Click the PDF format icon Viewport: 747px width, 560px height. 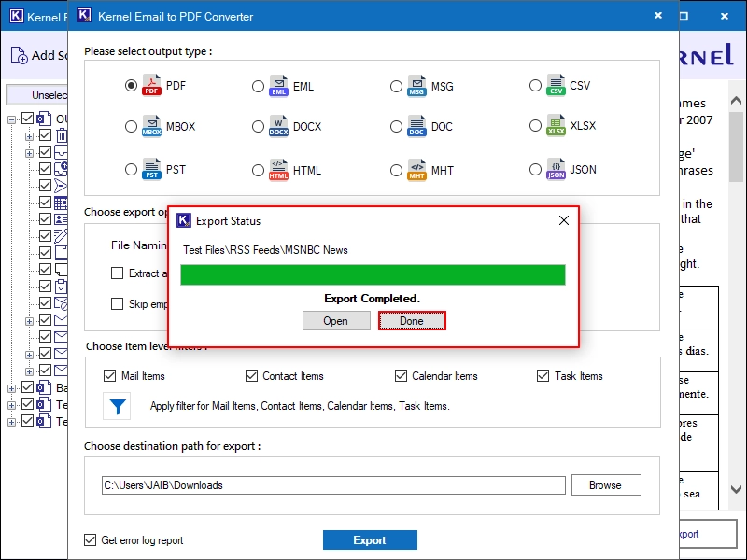coord(151,85)
